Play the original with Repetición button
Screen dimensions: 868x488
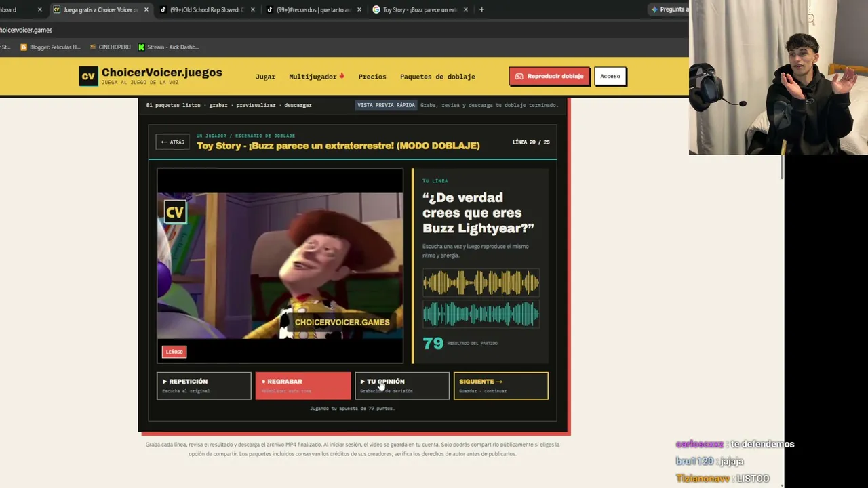204,386
